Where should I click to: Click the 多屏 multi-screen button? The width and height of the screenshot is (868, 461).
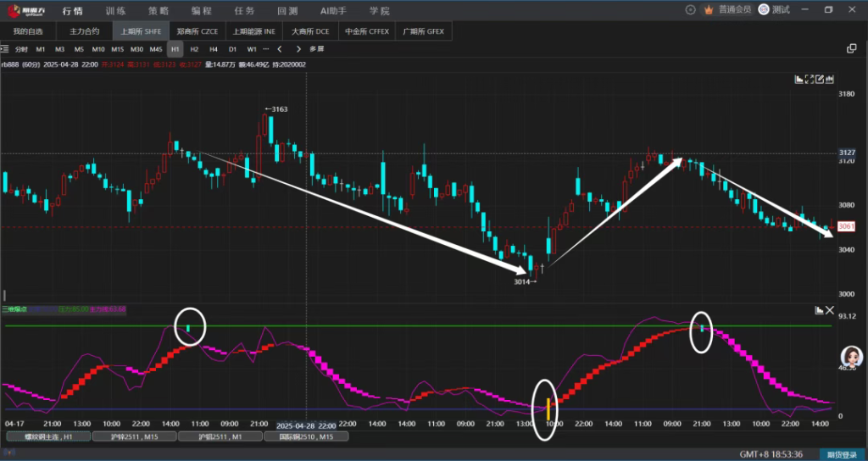tap(316, 49)
